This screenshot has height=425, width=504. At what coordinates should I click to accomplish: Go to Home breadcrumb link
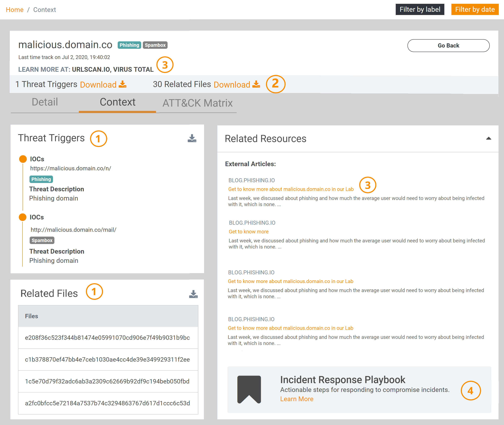[14, 10]
